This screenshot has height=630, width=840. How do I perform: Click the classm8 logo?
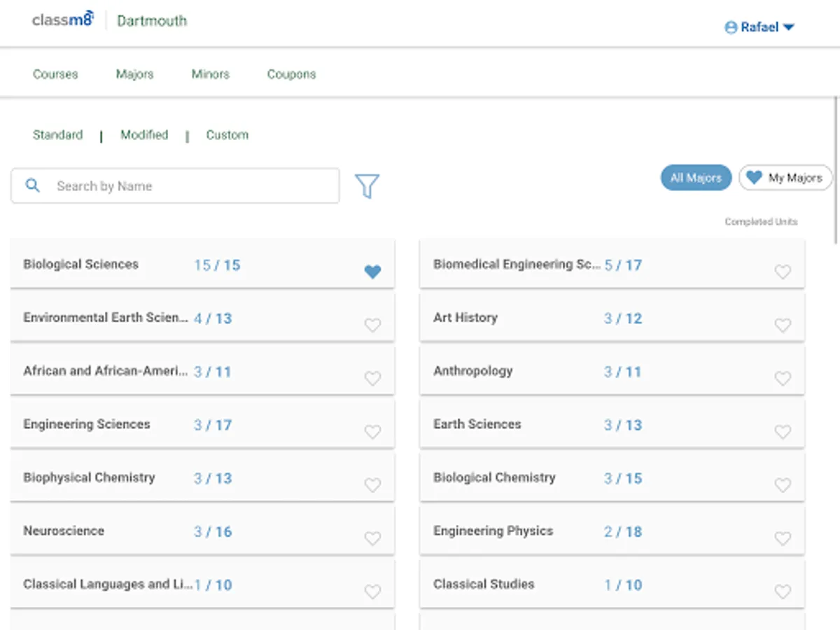coord(62,20)
